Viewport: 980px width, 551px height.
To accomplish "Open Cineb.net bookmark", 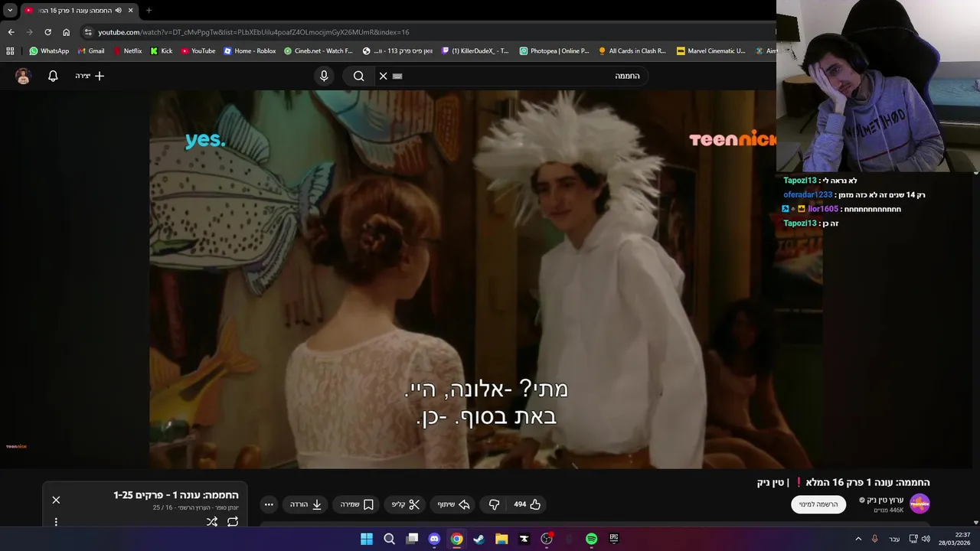I will coord(318,51).
